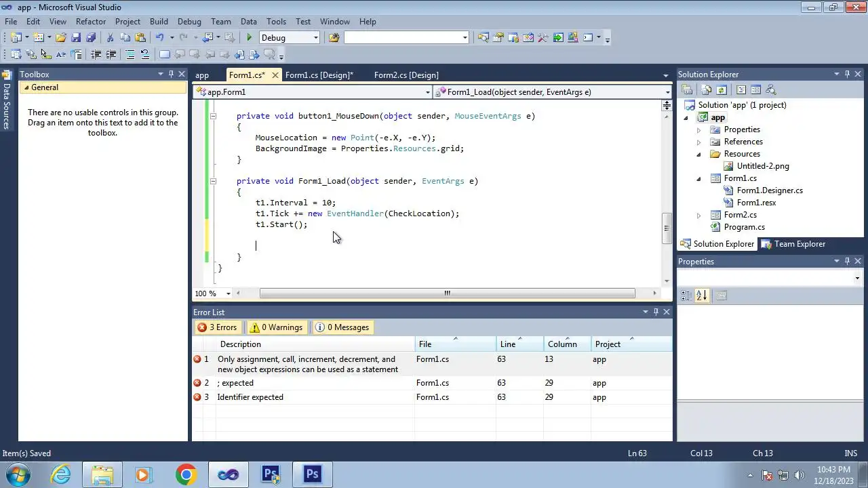Screen dimensions: 868x488
Task: Expand the Properties node in Solution Explorer
Action: (699, 129)
